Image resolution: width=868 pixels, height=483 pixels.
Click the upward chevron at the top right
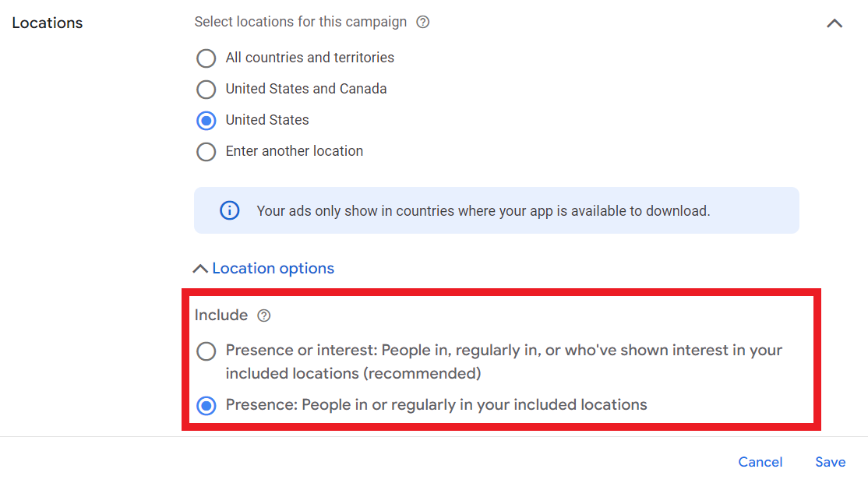point(834,24)
